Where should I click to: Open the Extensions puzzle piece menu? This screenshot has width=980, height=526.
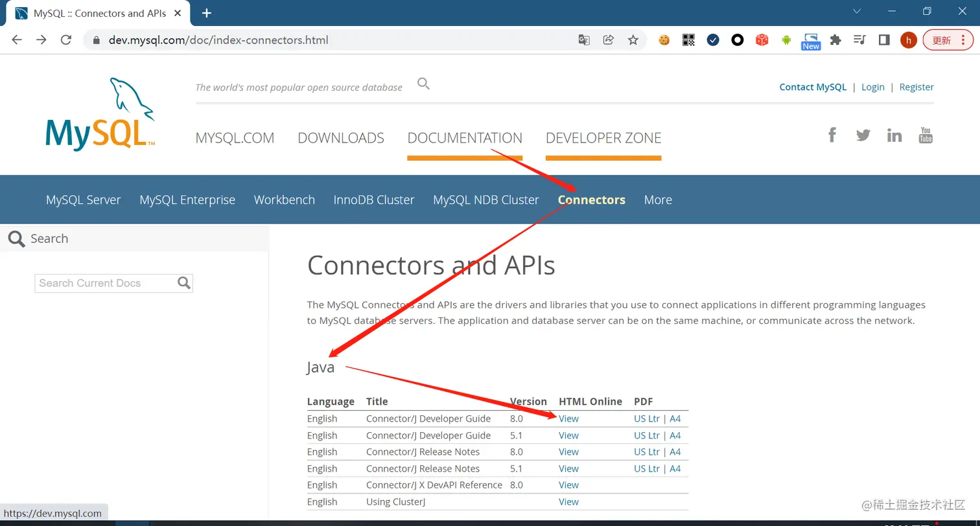tap(835, 40)
